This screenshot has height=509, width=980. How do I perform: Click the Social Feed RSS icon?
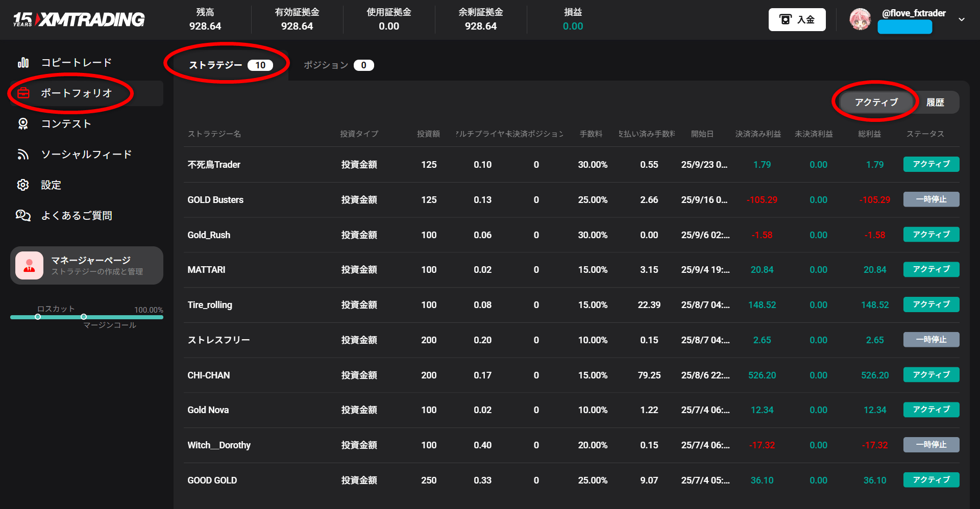pos(23,155)
